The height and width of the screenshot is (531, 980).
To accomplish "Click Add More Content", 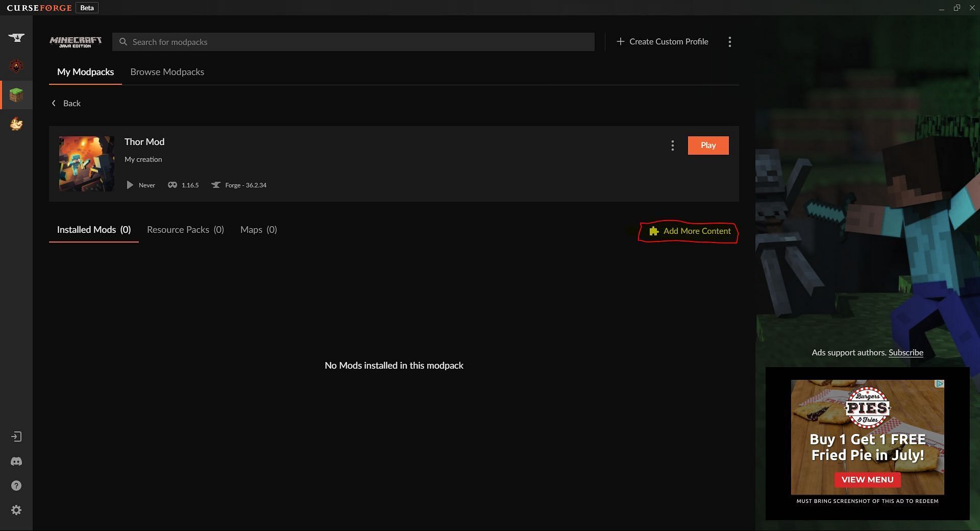I will point(690,231).
